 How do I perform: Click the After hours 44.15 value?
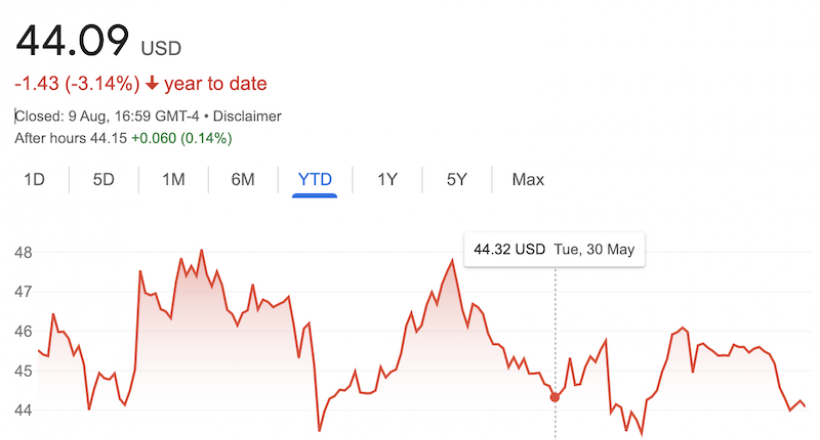tap(71, 138)
